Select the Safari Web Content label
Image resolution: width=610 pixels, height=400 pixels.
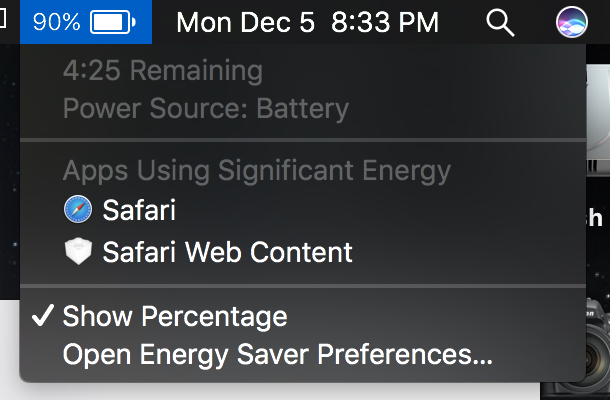[x=227, y=252]
